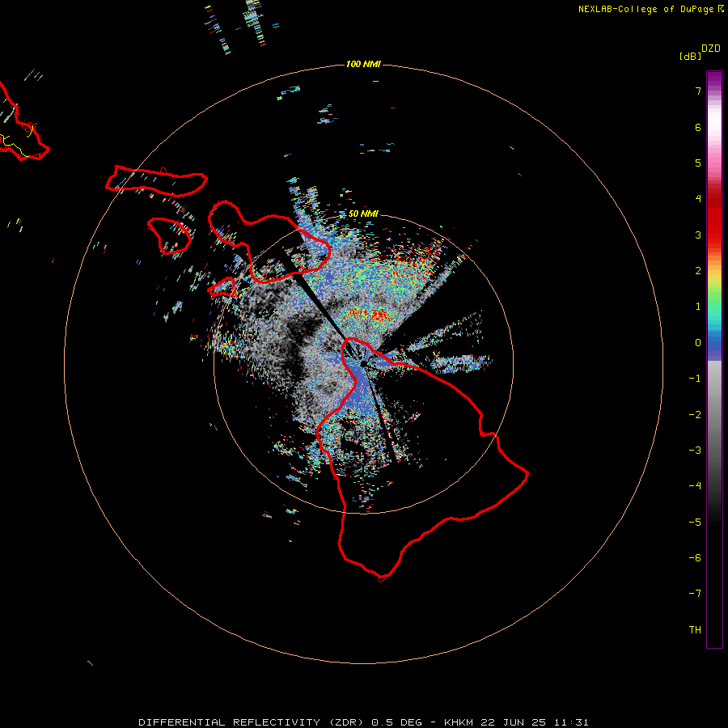This screenshot has height=728, width=728.
Task: Click the TH threshold label on colorbar
Action: 695,630
